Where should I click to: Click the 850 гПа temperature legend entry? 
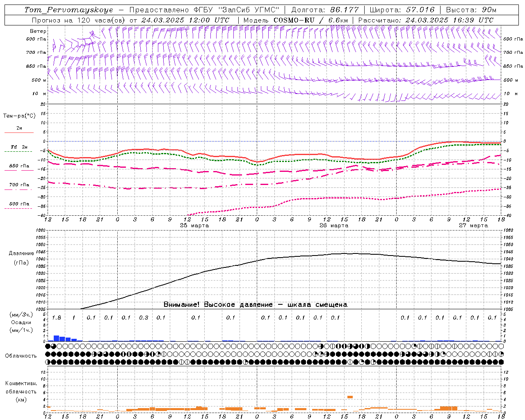[x=19, y=166]
